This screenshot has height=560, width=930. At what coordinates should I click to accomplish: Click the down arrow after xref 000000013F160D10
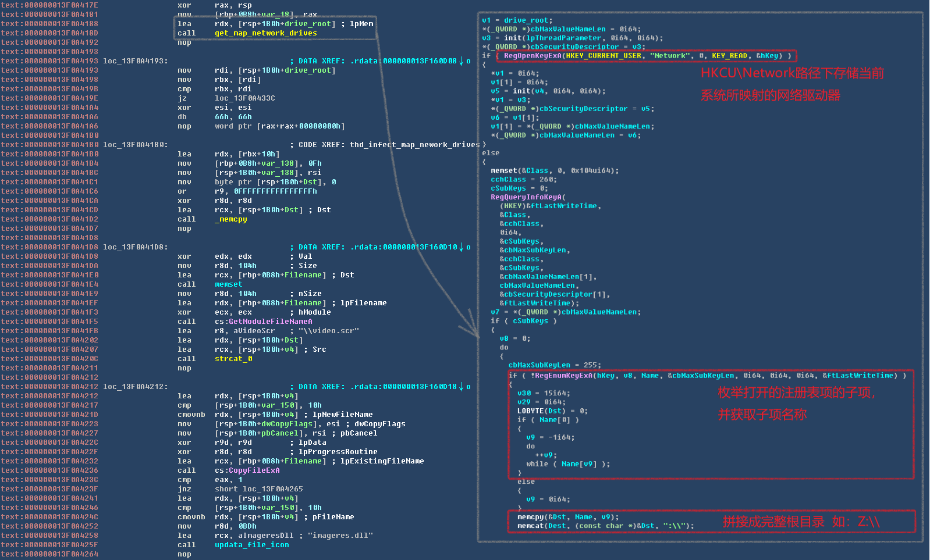462,247
